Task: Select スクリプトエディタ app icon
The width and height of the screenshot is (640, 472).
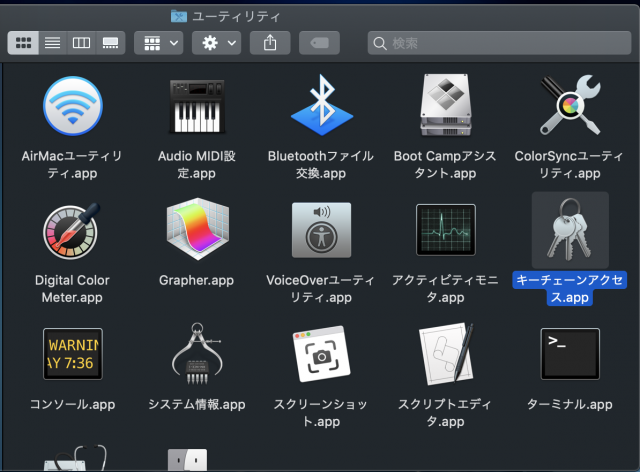Action: (446, 354)
